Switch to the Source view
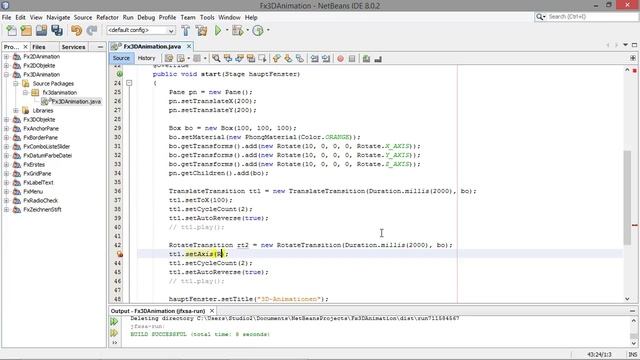 (x=121, y=58)
